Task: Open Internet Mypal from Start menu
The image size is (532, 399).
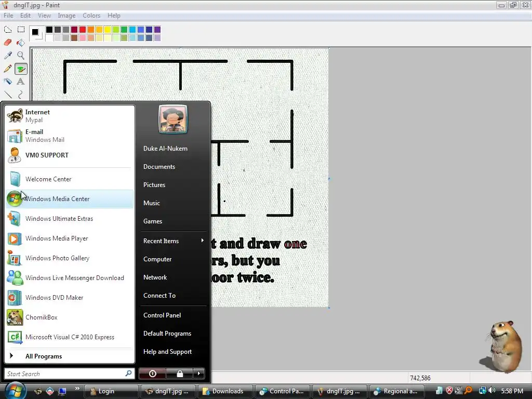Action: [x=70, y=116]
